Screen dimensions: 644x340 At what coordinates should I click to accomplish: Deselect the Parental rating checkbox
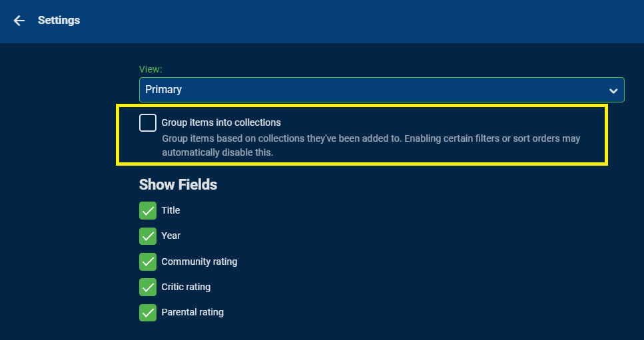point(148,312)
